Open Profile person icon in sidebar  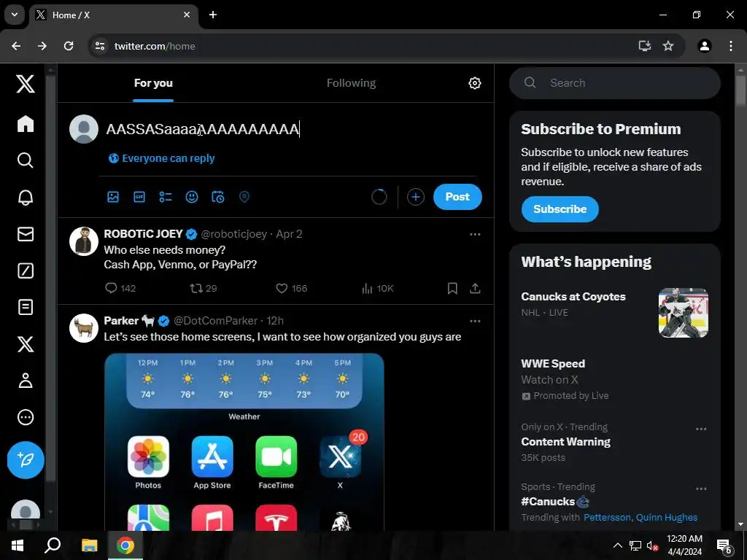26,381
